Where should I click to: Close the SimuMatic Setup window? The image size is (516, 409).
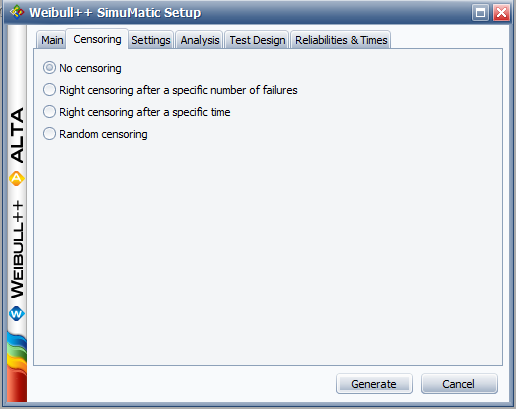502,13
